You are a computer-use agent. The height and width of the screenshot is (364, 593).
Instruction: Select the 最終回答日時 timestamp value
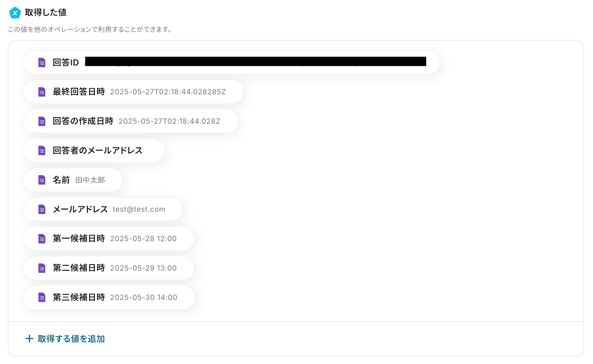click(168, 92)
